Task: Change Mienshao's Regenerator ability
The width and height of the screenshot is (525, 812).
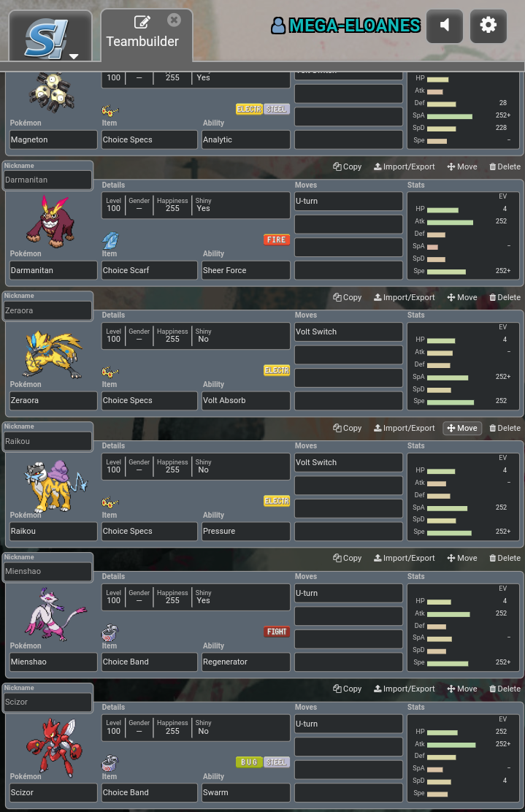Action: pos(246,662)
